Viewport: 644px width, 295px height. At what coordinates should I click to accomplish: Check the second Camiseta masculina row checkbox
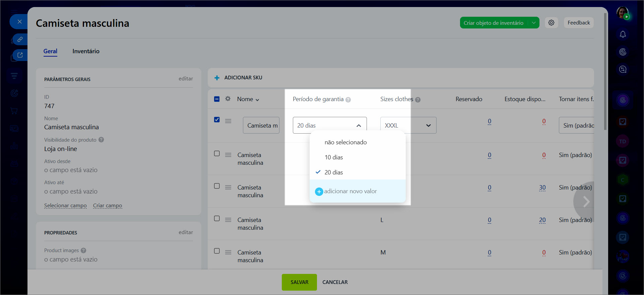tap(217, 153)
